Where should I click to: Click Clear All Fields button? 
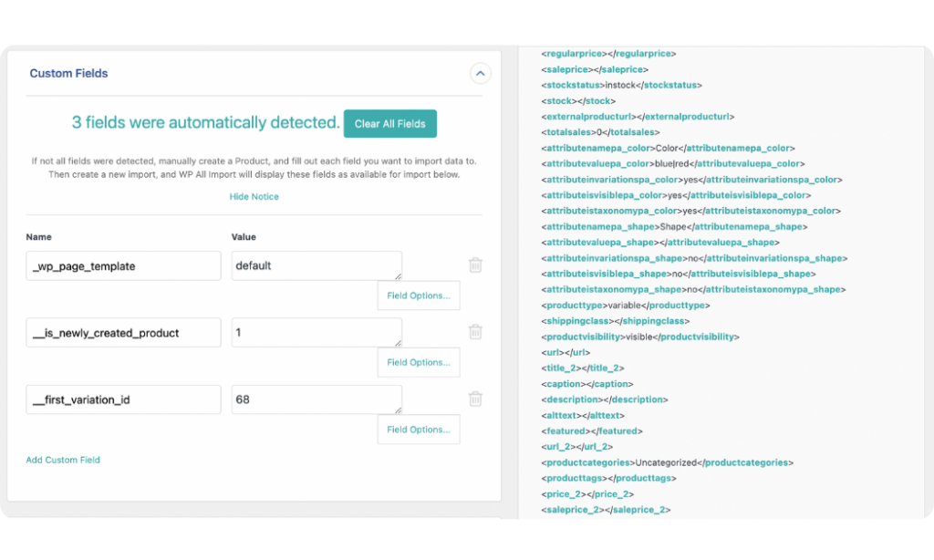point(390,123)
